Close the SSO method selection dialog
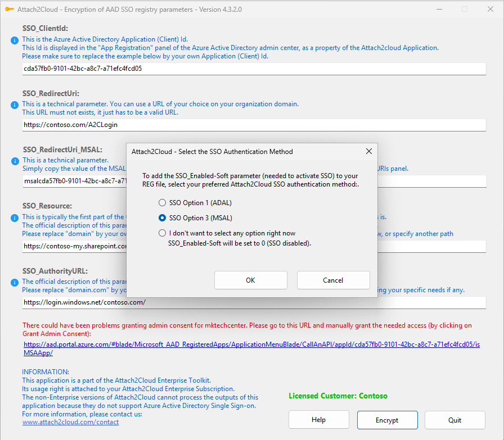 point(368,151)
